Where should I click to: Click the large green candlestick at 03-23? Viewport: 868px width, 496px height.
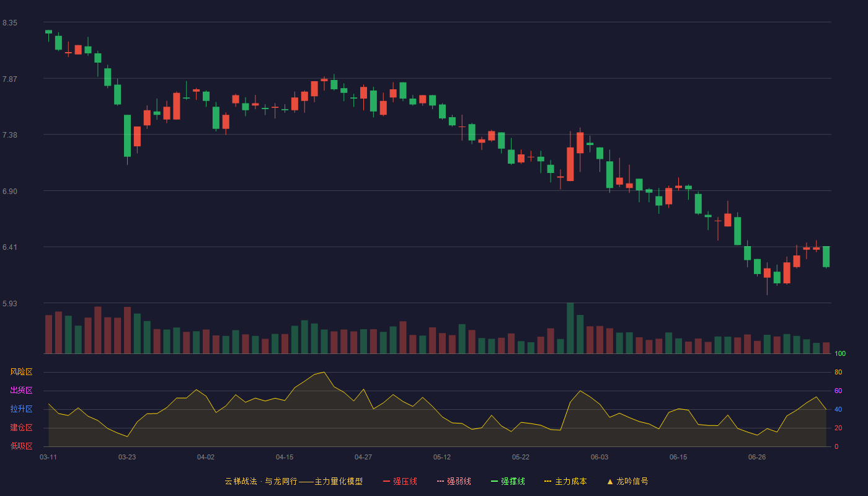127,136
